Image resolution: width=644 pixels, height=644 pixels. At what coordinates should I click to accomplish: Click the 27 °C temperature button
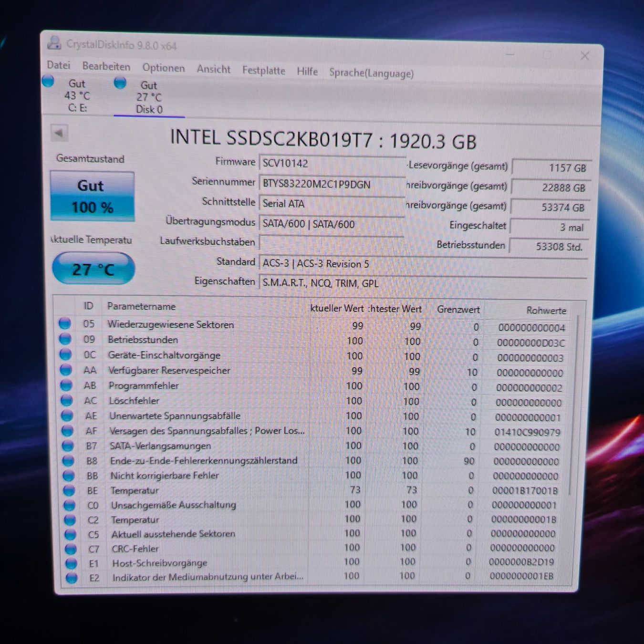click(x=93, y=269)
